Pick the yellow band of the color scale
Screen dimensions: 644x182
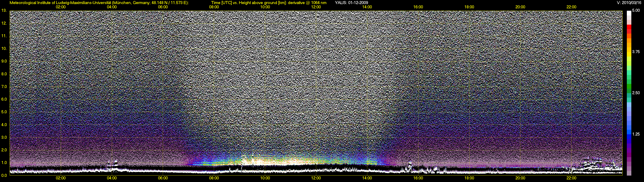pyautogui.click(x=629, y=54)
